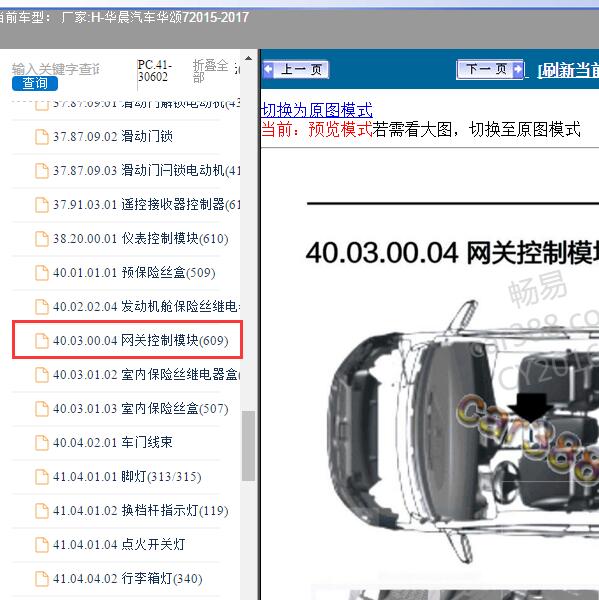Screen dimensions: 599x600
Task: Open 40.03.01.03 室内保险丝盒(507) entry
Action: click(140, 408)
